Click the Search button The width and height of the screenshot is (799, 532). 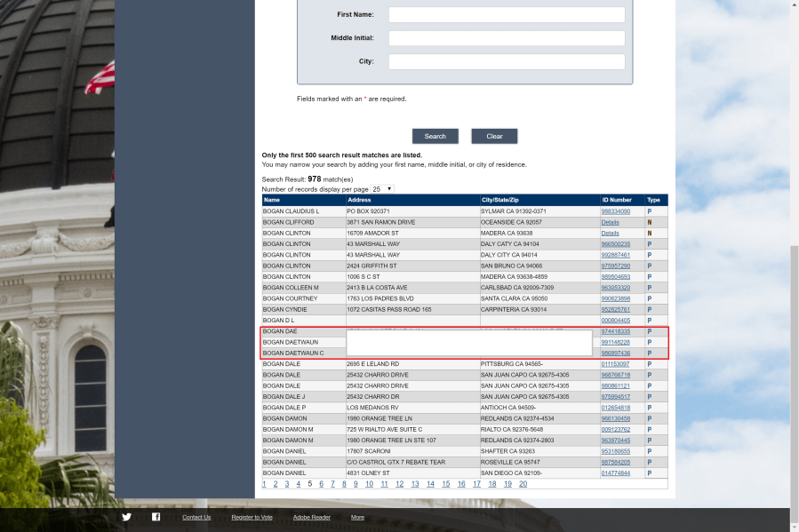click(x=435, y=136)
